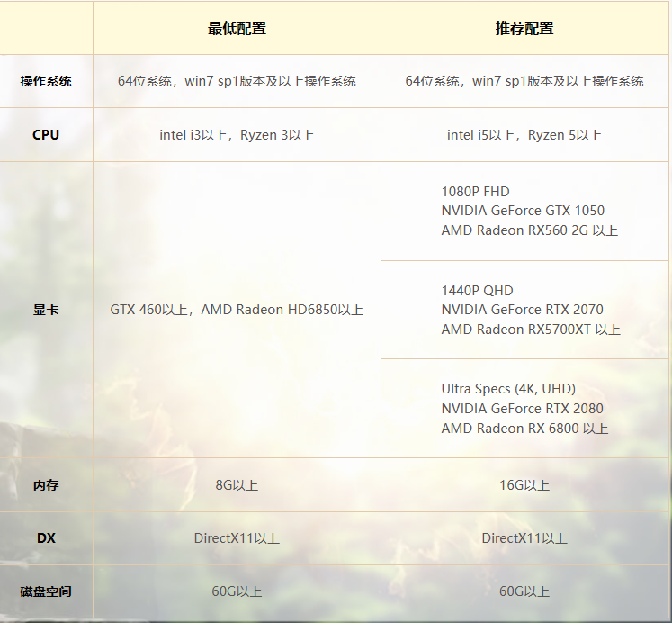The image size is (672, 623).
Task: Click 60G以上 in the 最低配置 column
Action: point(237,591)
